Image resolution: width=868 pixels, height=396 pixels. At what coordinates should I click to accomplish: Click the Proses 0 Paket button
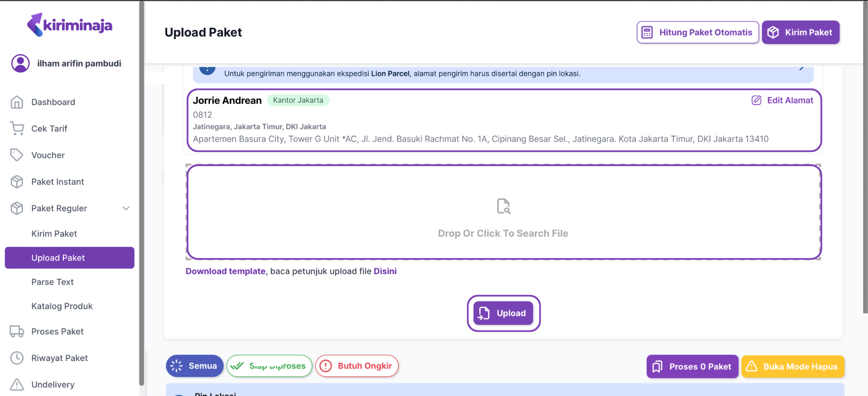(692, 367)
